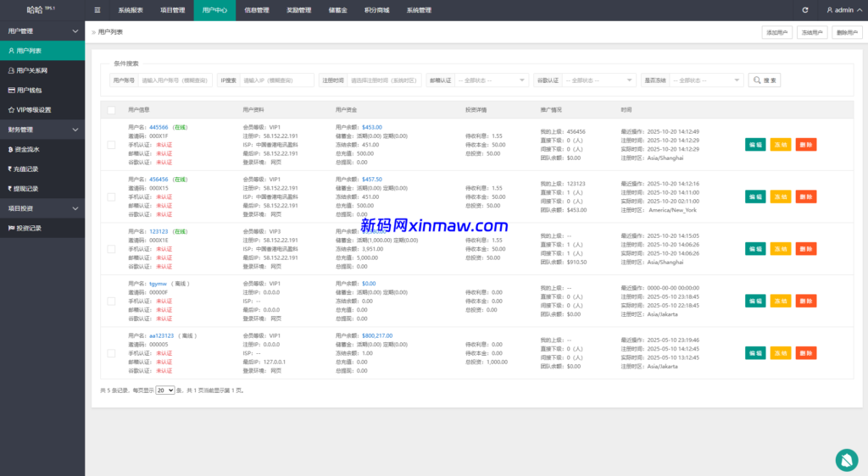Click balance link $457.50
The width and height of the screenshot is (868, 476).
click(x=371, y=179)
